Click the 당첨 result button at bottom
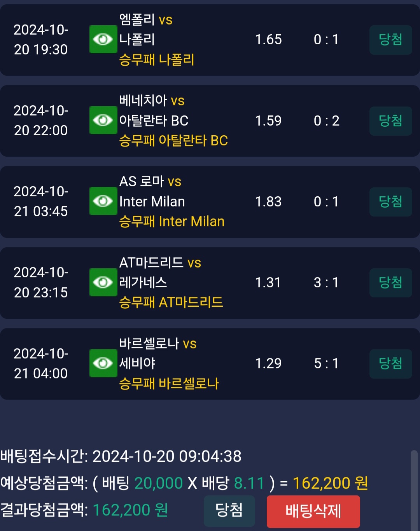The image size is (420, 531). 229,510
